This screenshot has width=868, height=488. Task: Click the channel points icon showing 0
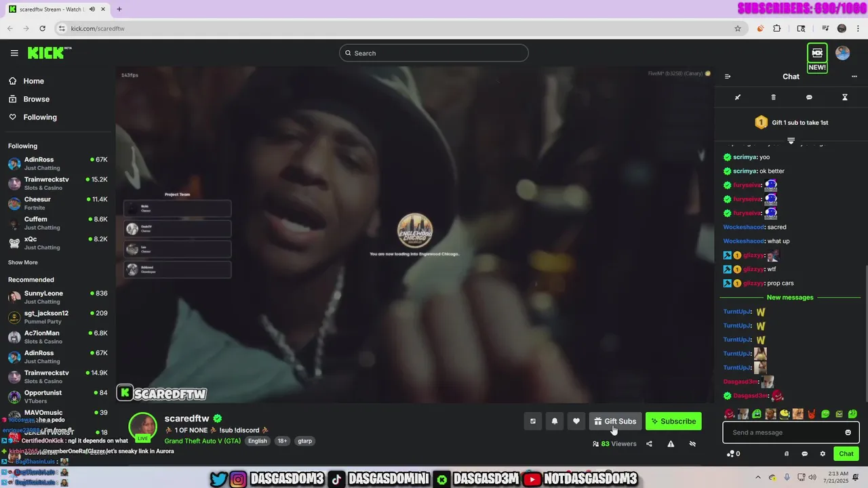pos(733,453)
